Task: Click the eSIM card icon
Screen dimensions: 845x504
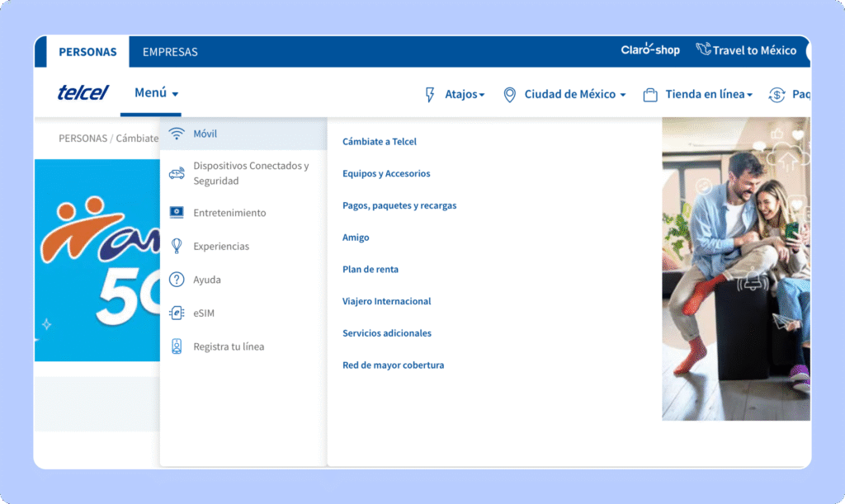Action: pos(176,313)
